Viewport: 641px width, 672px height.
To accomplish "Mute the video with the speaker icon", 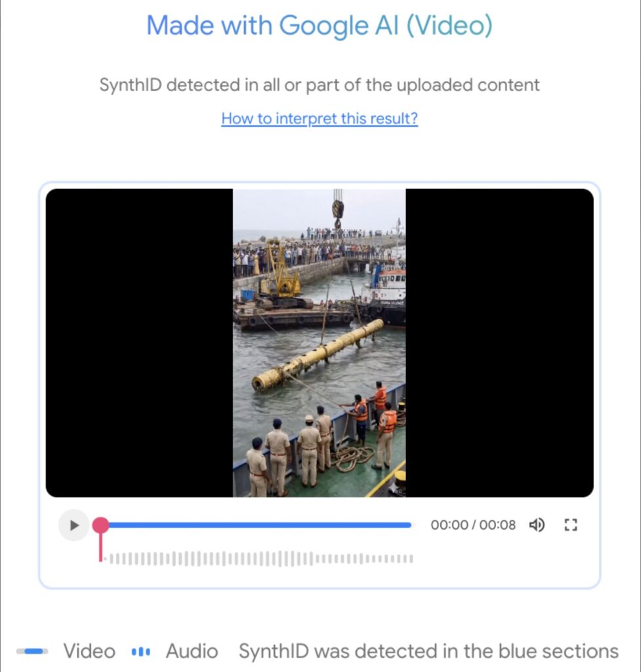I will pyautogui.click(x=537, y=525).
